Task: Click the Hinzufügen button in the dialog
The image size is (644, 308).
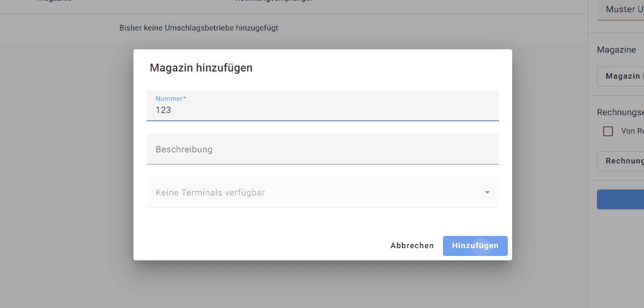Action: 475,245
